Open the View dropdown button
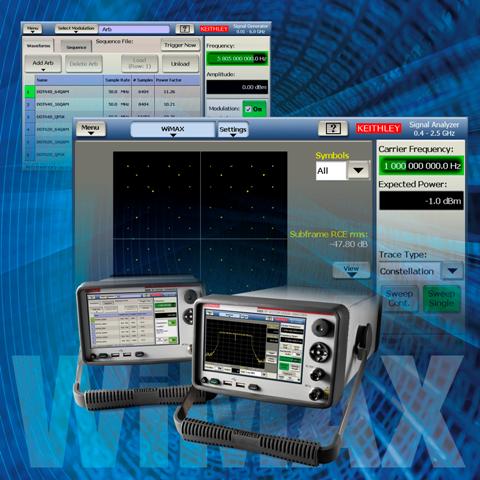The height and width of the screenshot is (480, 480). 351,270
